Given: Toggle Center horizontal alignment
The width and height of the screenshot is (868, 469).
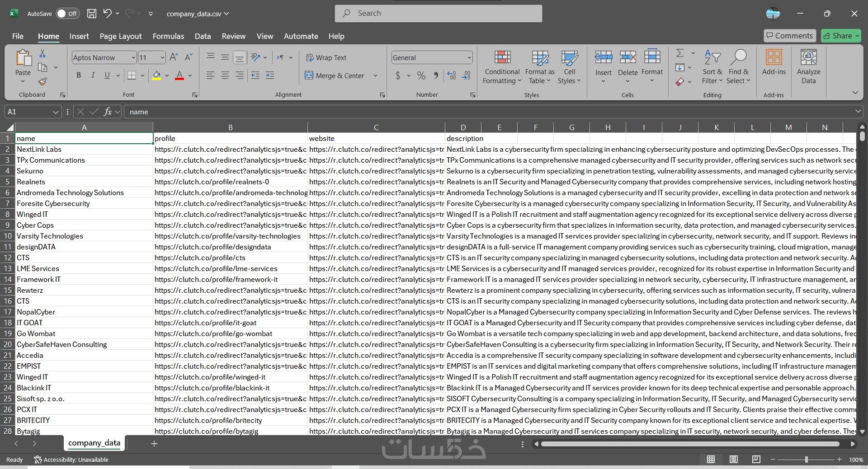Looking at the screenshot, I should (x=225, y=75).
